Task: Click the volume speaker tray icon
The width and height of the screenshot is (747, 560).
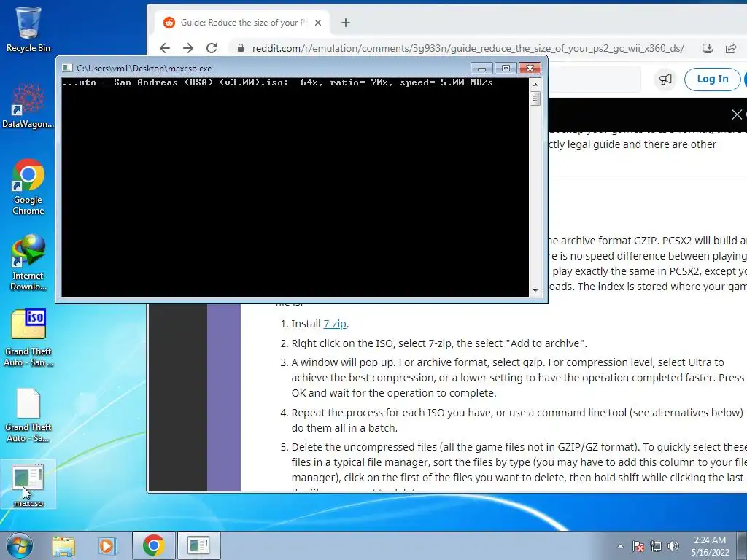Action: click(x=673, y=546)
